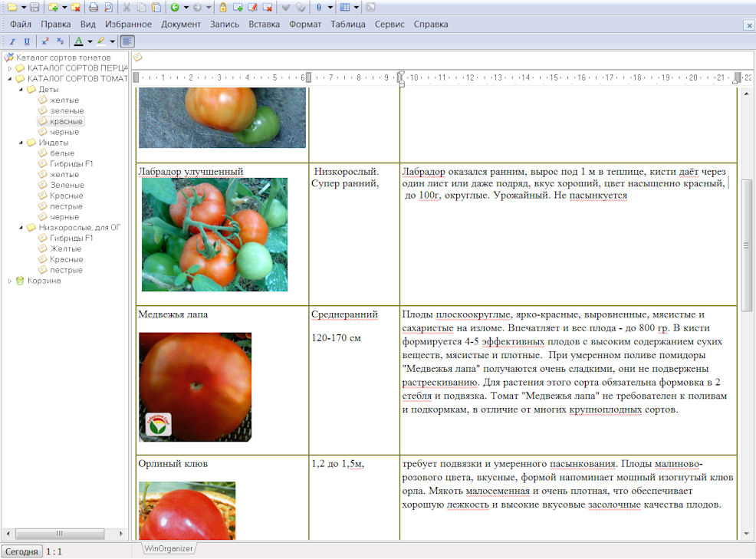This screenshot has height=559, width=756.
Task: Select the зеленые note under Деты
Action: coord(67,111)
